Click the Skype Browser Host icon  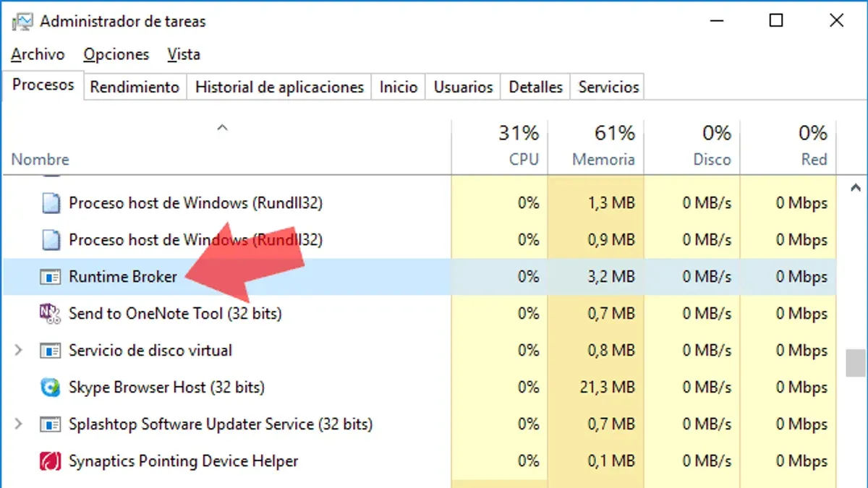[50, 388]
